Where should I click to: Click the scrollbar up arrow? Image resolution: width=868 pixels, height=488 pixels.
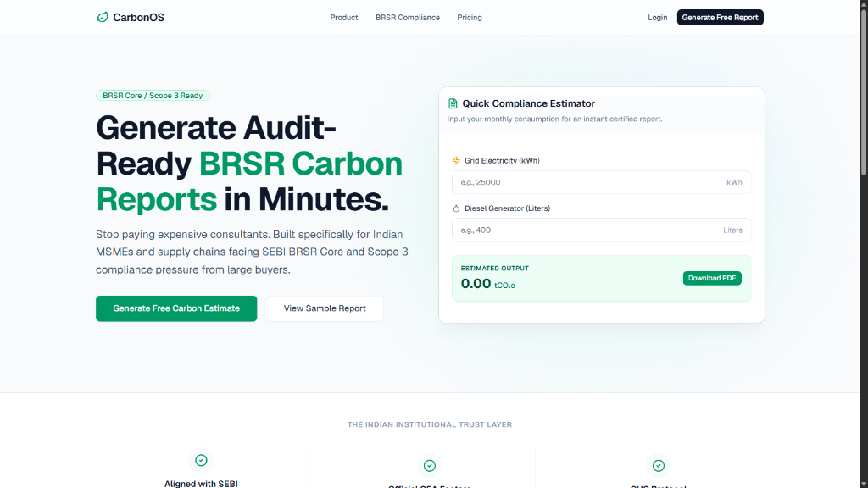coord(864,4)
